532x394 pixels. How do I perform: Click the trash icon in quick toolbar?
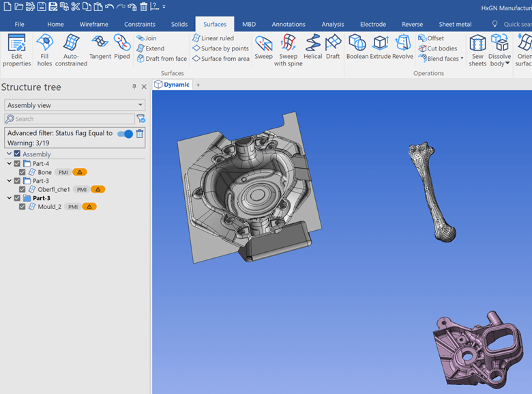[x=143, y=6]
